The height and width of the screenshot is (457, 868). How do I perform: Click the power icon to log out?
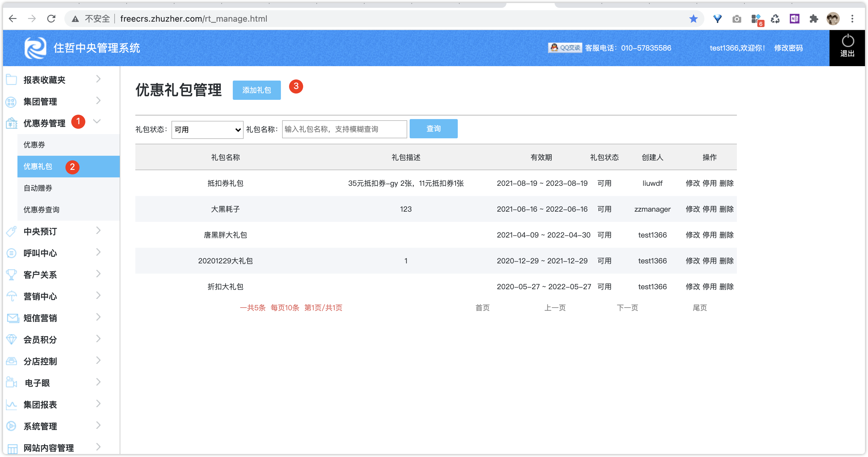848,42
